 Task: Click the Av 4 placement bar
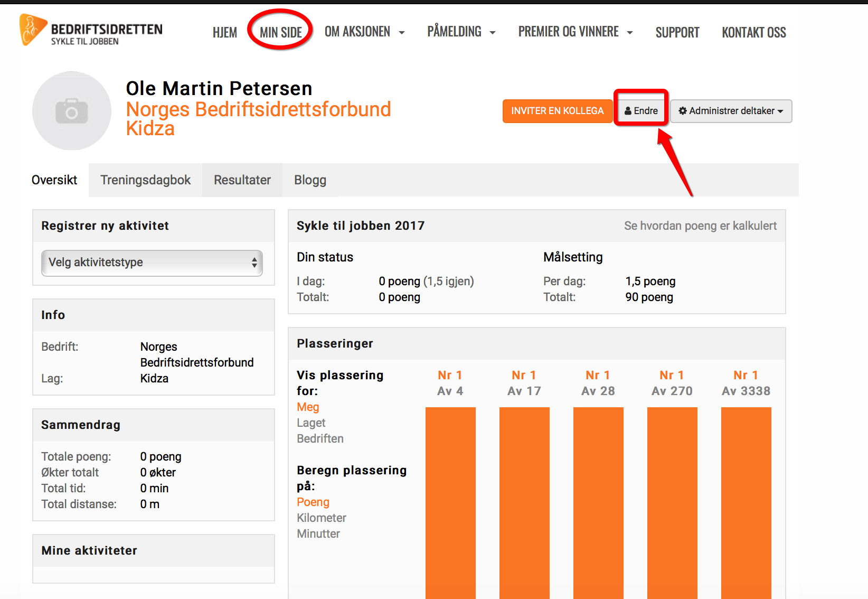450,503
